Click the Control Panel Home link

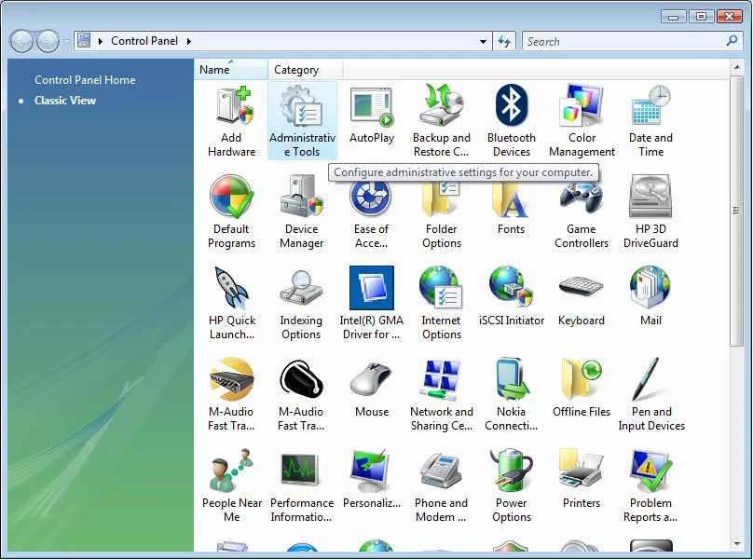[85, 80]
